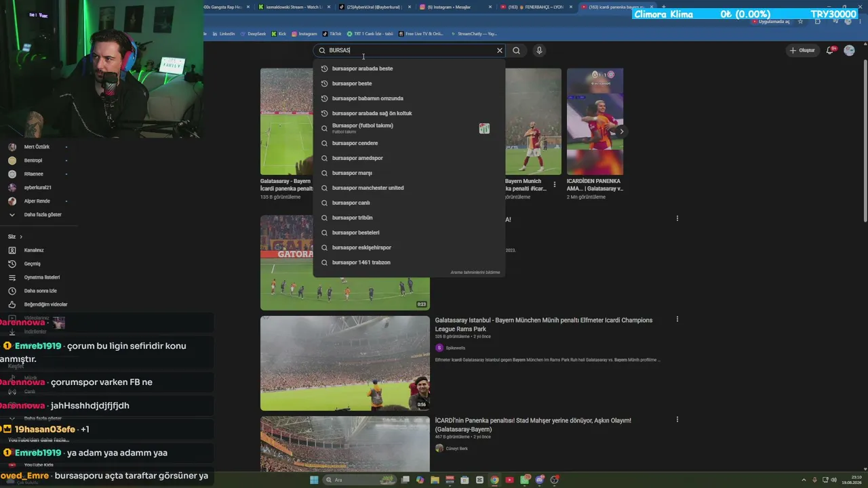Select 'Bursaspor (futbol takımı)' suggestion

pyautogui.click(x=409, y=128)
